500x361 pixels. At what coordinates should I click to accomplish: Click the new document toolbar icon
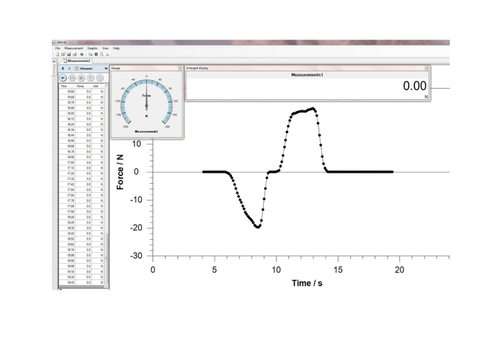tap(57, 54)
